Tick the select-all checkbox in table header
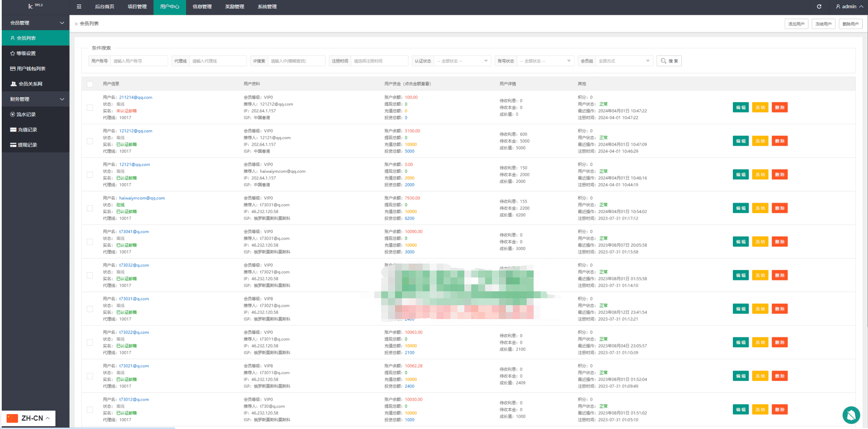This screenshot has width=868, height=429. 90,84
